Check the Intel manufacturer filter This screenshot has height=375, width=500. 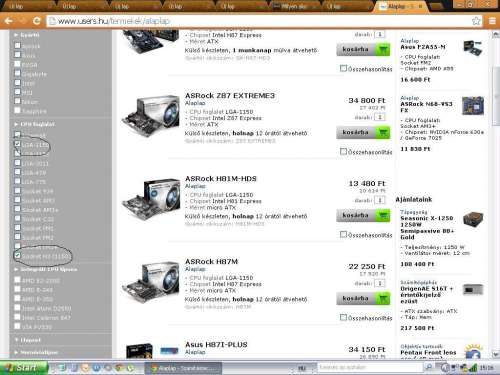pos(17,83)
